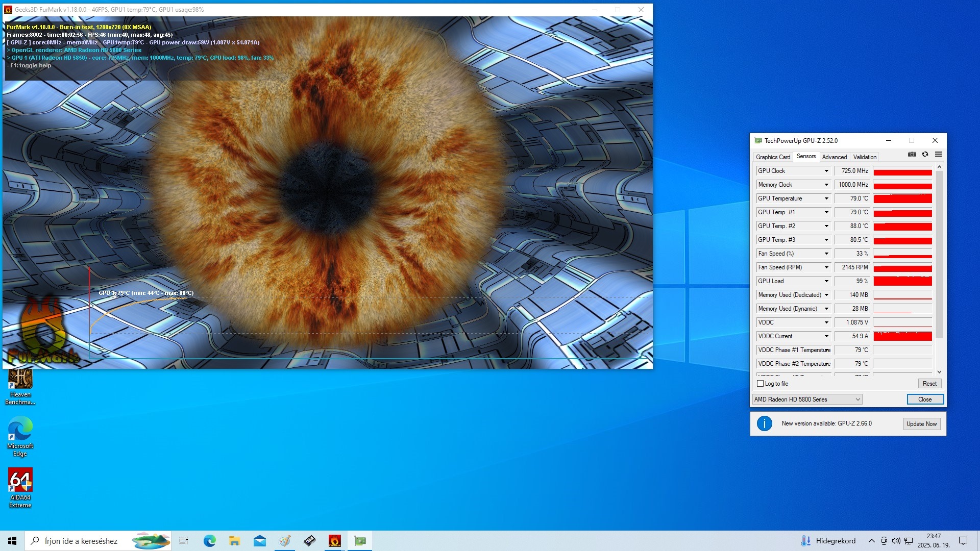Open the AMD Radeon HD 5800 Series selector
The height and width of the screenshot is (551, 980).
tap(807, 399)
